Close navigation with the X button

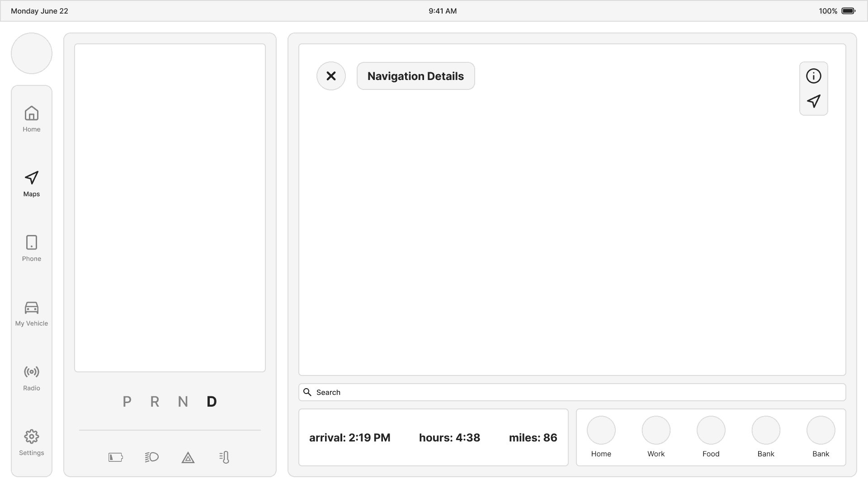(331, 76)
